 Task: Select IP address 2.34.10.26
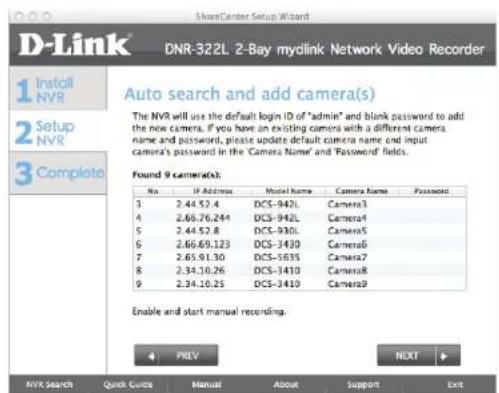pos(200,270)
